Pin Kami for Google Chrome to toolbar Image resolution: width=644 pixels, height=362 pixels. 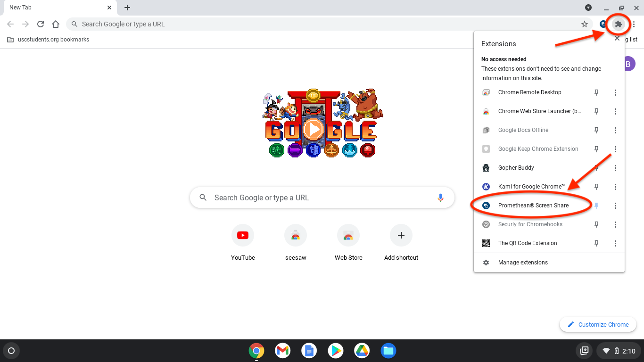[x=596, y=187]
